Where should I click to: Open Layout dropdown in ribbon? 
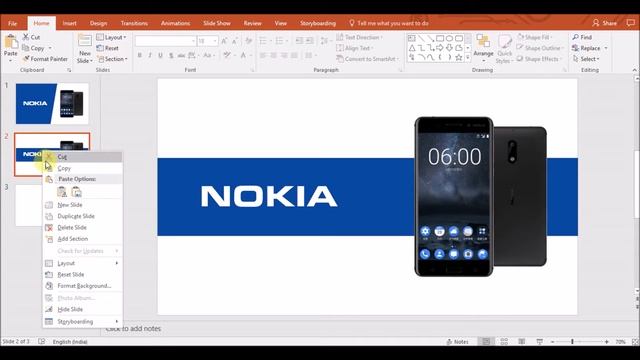tap(111, 37)
